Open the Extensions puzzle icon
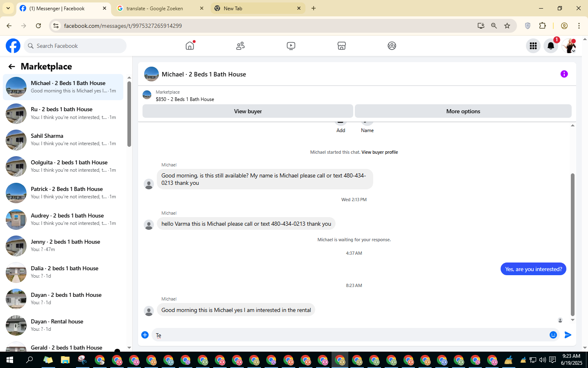The width and height of the screenshot is (588, 368). coord(542,26)
